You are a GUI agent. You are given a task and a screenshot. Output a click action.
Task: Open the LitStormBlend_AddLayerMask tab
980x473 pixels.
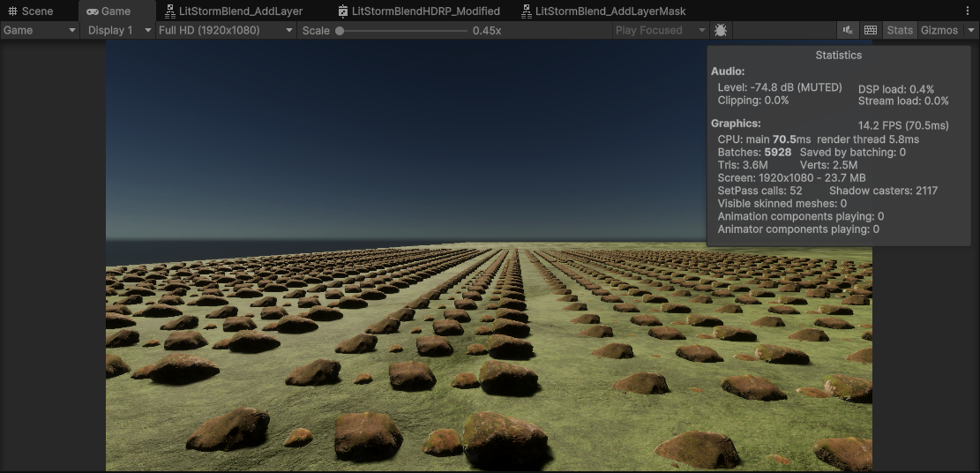610,11
